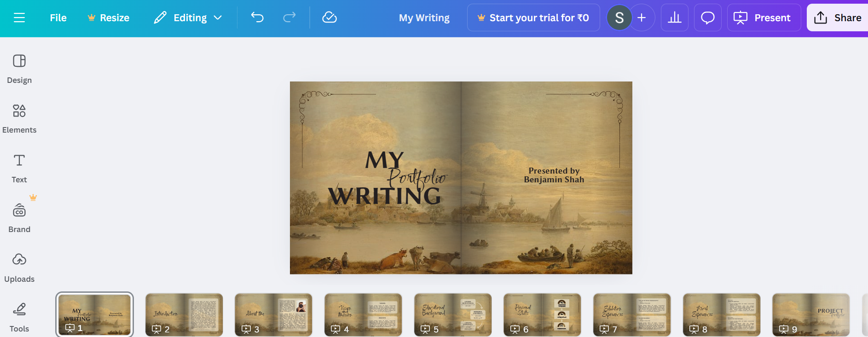Open the Tools side panel
868x337 pixels.
[19, 317]
